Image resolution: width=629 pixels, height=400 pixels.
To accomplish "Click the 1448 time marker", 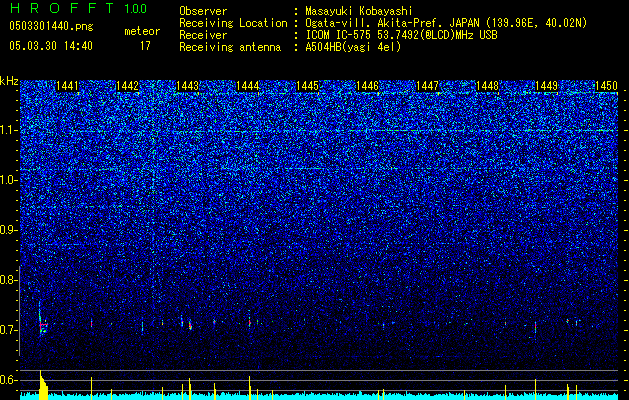I will click(x=487, y=86).
